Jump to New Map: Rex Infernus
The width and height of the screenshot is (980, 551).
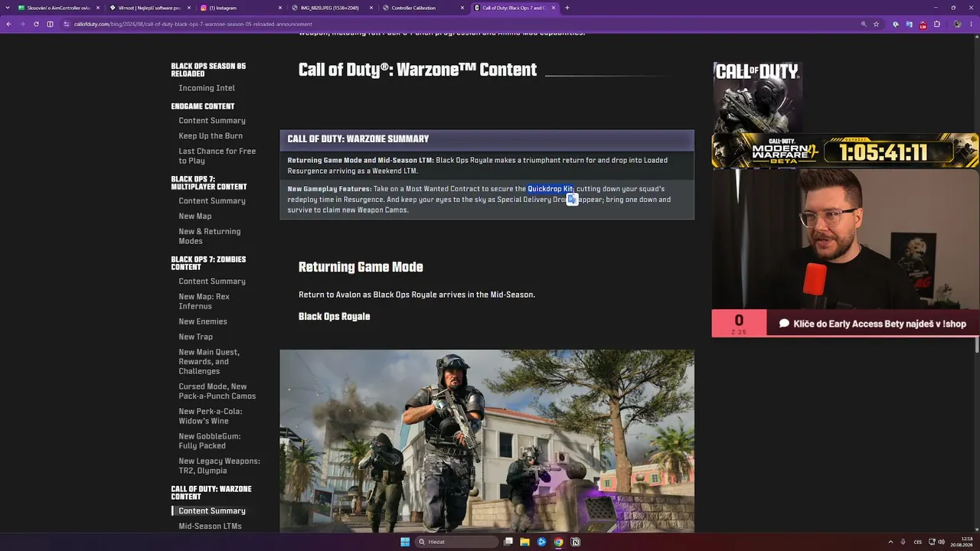click(204, 302)
